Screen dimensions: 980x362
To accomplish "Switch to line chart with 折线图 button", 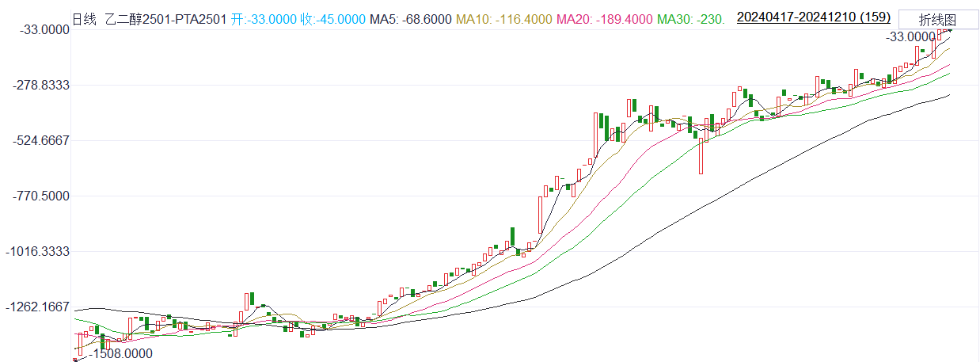I will click(x=936, y=19).
